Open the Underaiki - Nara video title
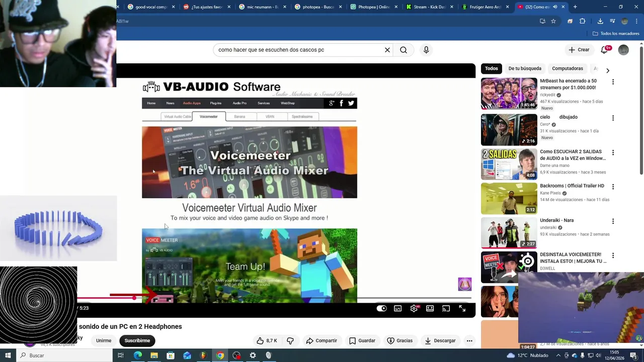The height and width of the screenshot is (362, 644). point(556,220)
